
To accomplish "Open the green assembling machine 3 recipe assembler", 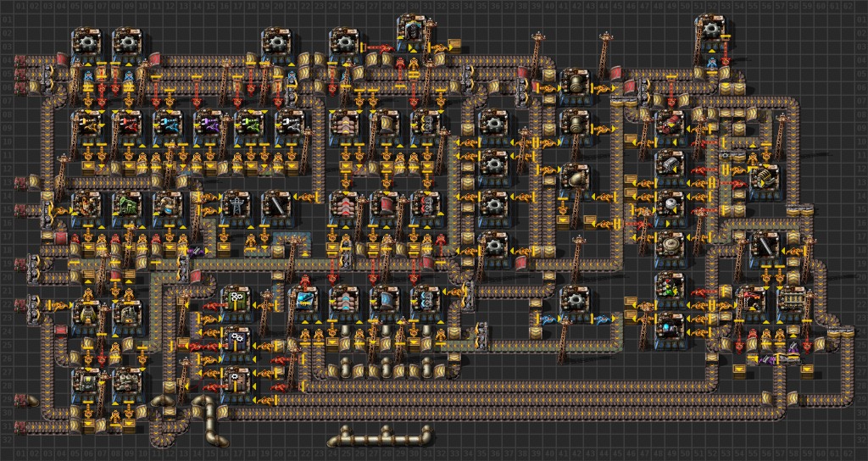I will (236, 304).
